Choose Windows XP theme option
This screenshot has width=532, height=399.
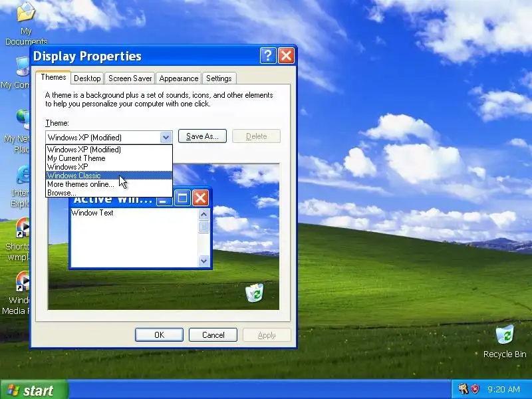click(109, 167)
